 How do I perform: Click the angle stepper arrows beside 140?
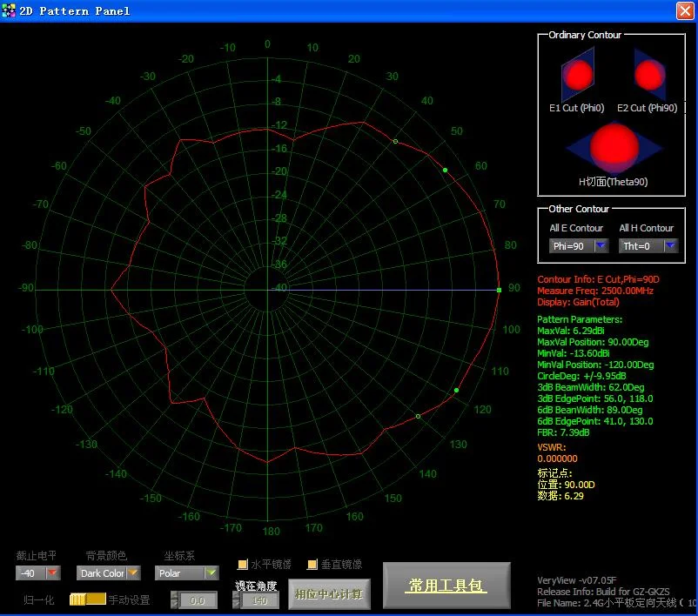[234, 600]
